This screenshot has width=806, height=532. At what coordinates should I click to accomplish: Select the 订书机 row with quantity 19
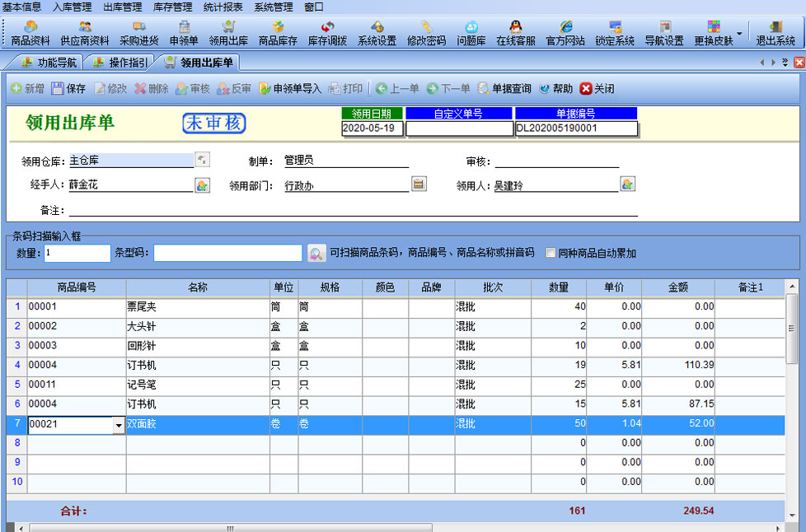pos(198,365)
